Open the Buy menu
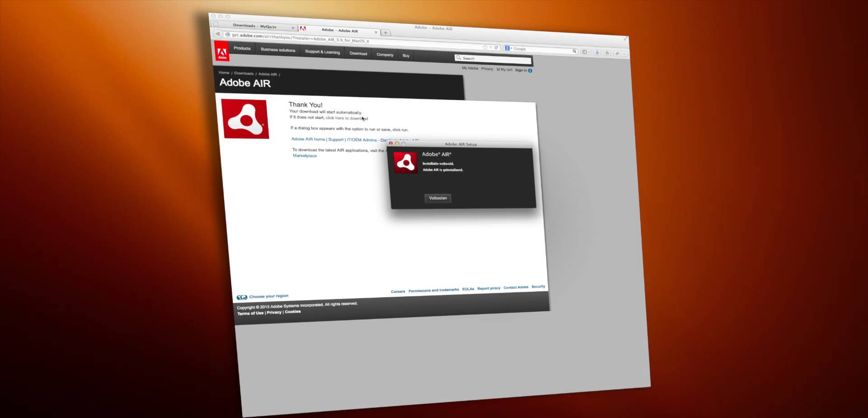This screenshot has width=868, height=418. click(x=406, y=56)
